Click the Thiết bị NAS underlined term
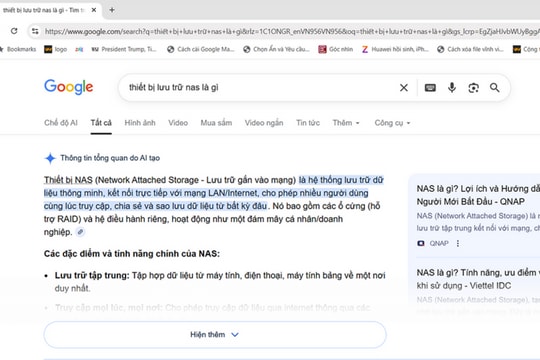The width and height of the screenshot is (540, 360). pos(68,180)
